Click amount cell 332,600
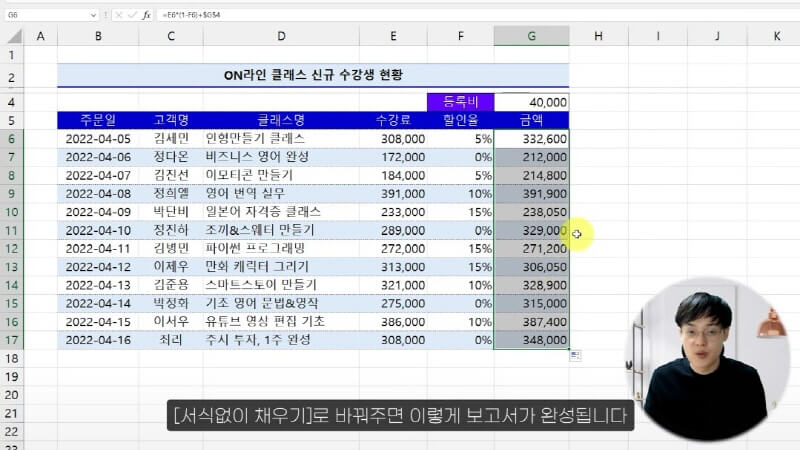The image size is (800, 450). tap(532, 139)
